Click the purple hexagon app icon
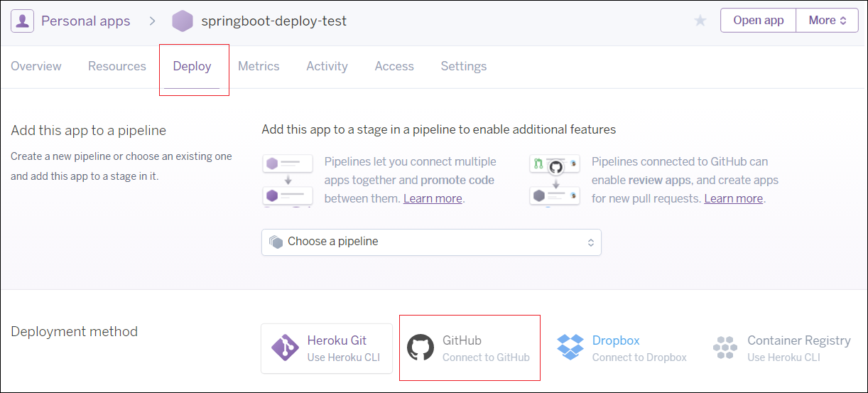This screenshot has width=868, height=393. point(183,21)
